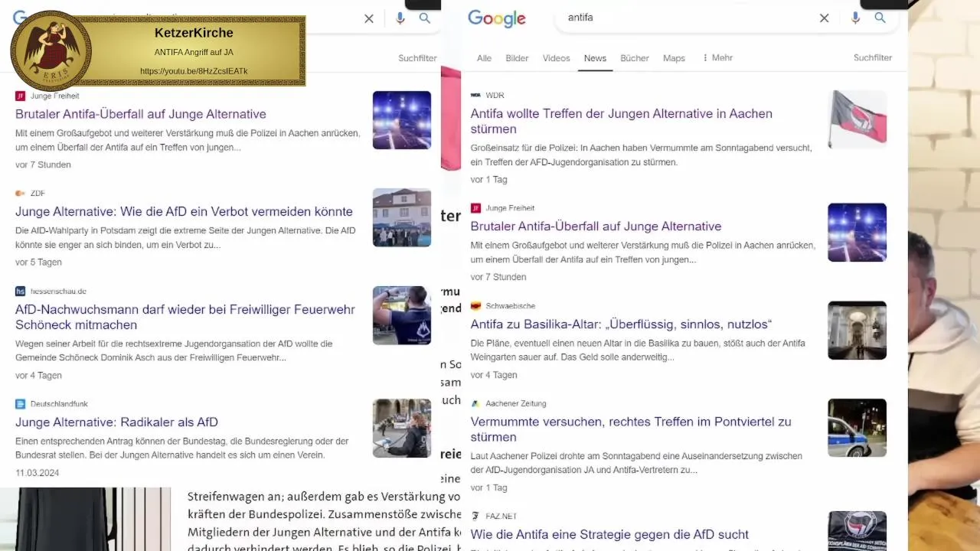Screen dimensions: 980x551
Task: Open 'Junge Alternative: Radikaler als AfD' article
Action: click(116, 422)
